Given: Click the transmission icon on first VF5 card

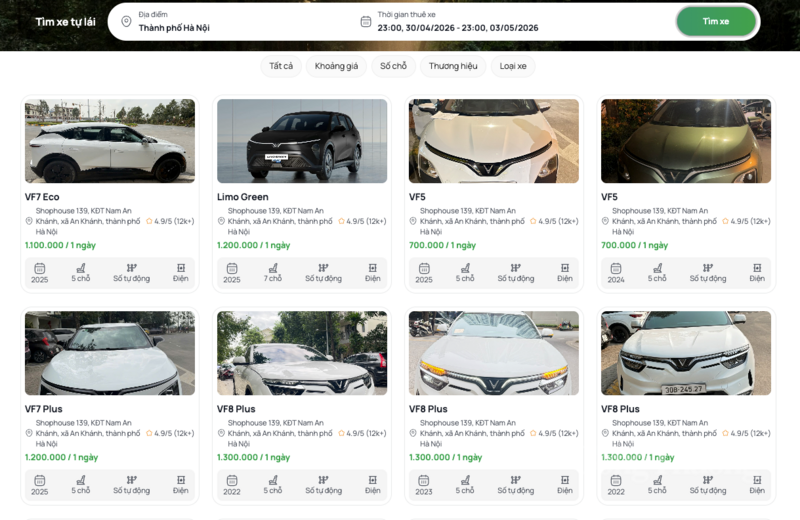Looking at the screenshot, I should [x=515, y=268].
